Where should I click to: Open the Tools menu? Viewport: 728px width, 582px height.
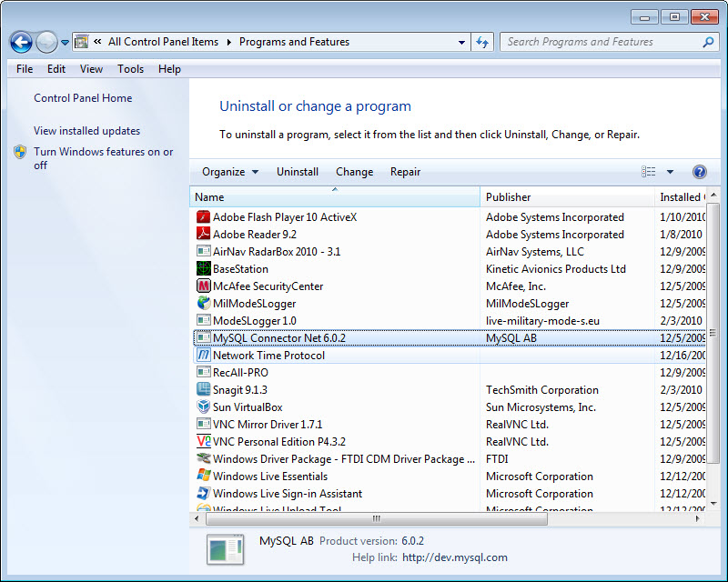click(130, 69)
